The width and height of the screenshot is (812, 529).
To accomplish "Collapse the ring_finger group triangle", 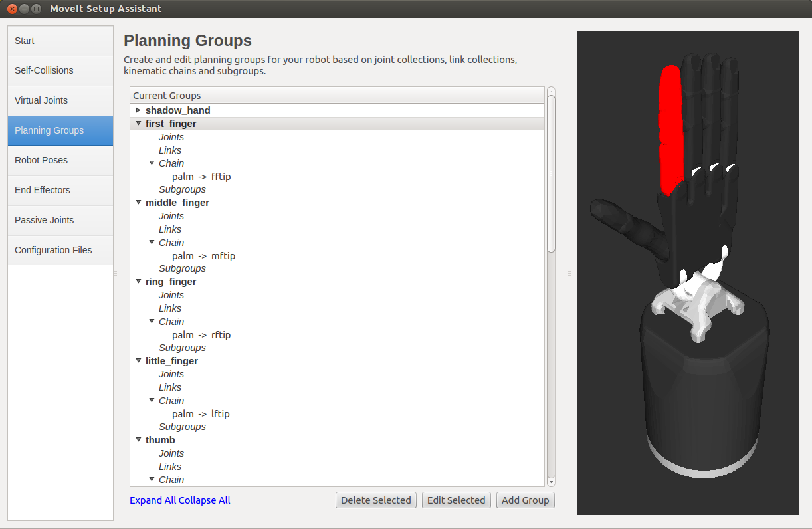I will coord(138,282).
